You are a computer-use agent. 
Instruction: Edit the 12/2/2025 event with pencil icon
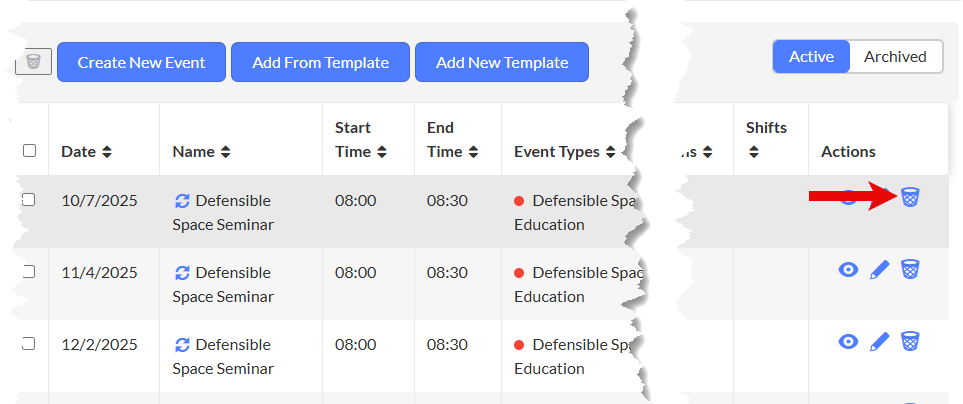click(x=879, y=341)
